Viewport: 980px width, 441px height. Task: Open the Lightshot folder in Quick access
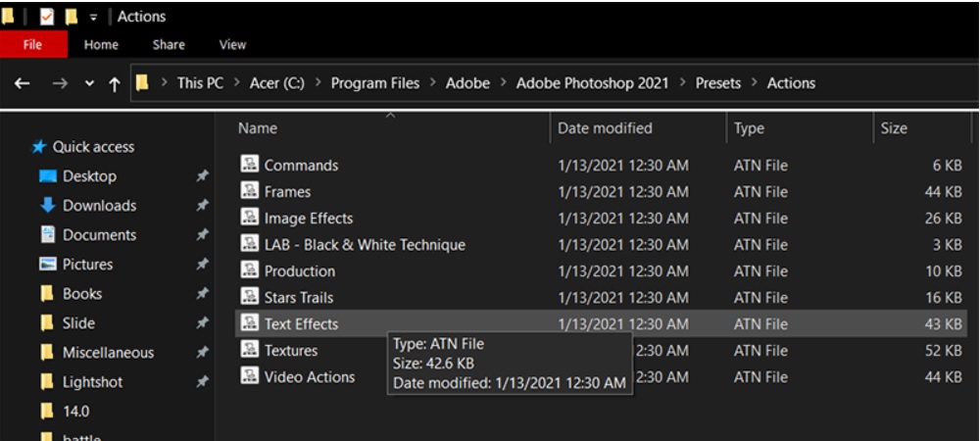pyautogui.click(x=92, y=382)
